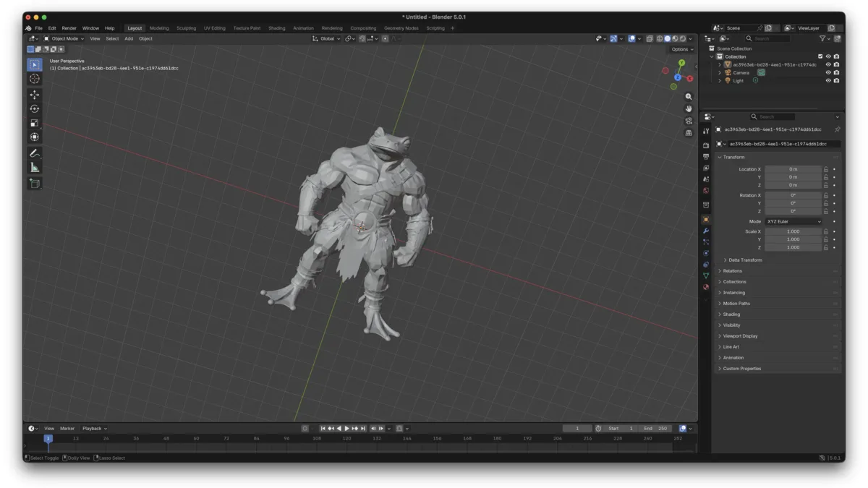Click the Blender logo menu icon
868x488 pixels.
(x=28, y=28)
